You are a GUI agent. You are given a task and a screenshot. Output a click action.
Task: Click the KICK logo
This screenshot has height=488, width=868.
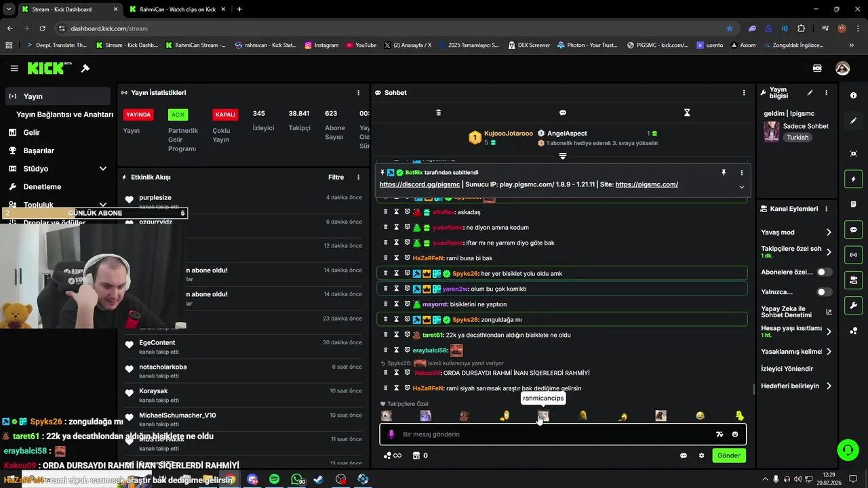(x=50, y=68)
